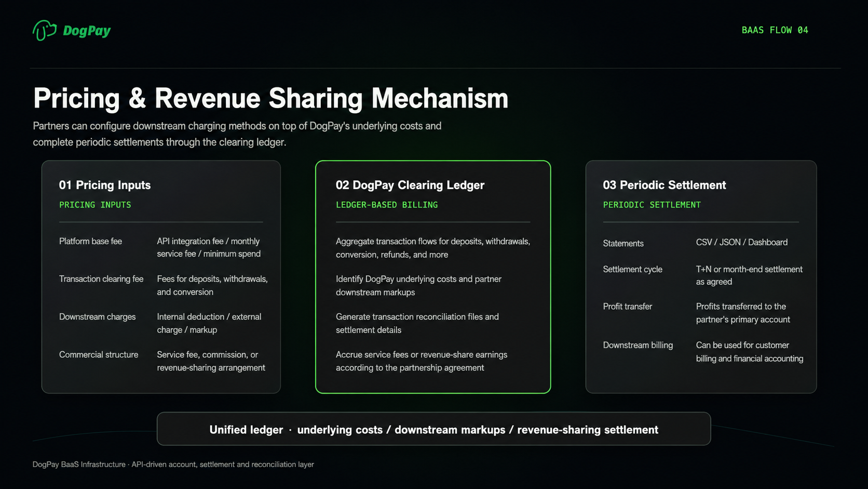Click the "Unified ledger" summary banner

pos(433,429)
